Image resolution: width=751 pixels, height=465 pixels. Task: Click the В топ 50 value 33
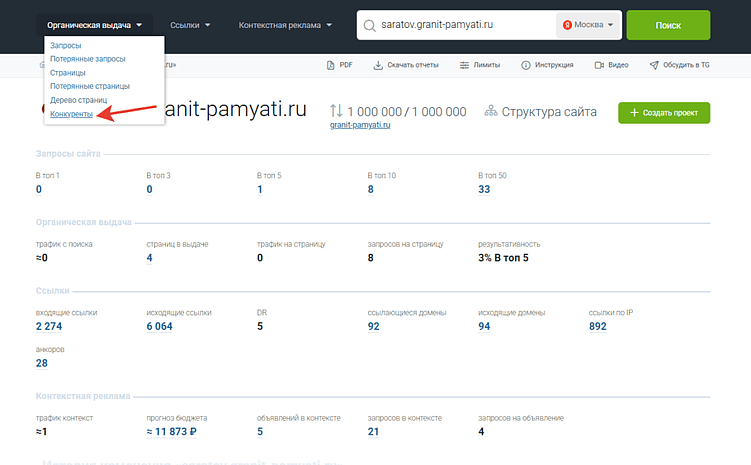point(484,189)
